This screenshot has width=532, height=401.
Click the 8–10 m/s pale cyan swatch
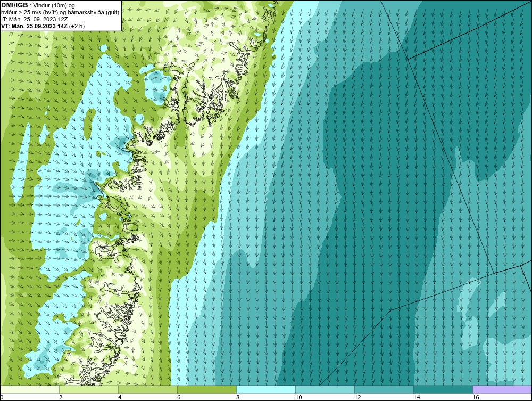[x=266, y=389]
